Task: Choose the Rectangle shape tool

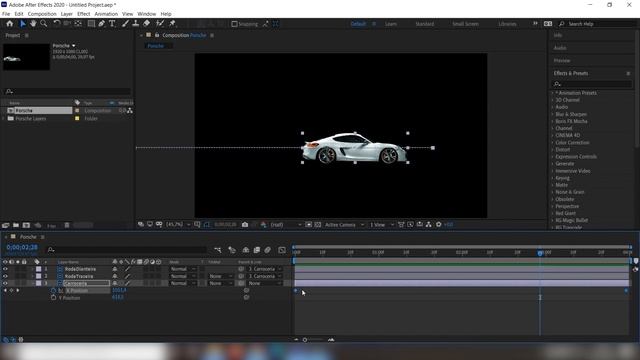Action: [x=91, y=24]
